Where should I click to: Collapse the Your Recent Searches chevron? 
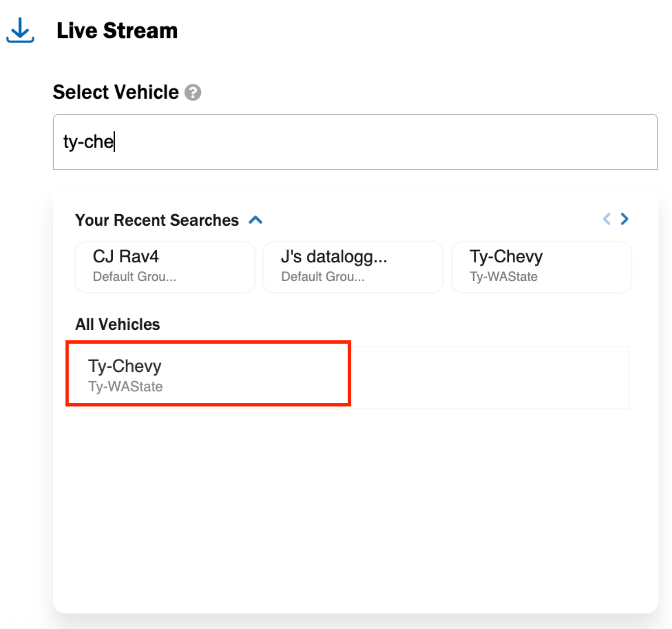pos(256,220)
